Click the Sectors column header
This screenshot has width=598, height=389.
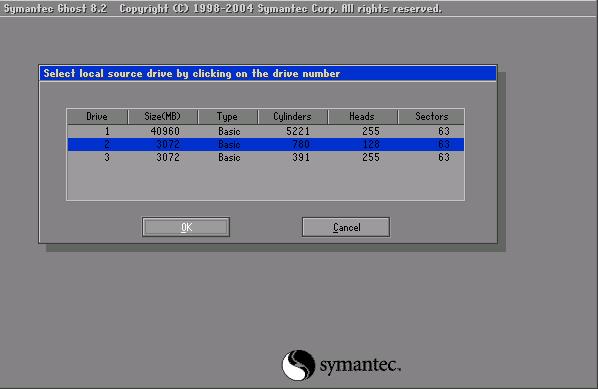(431, 116)
